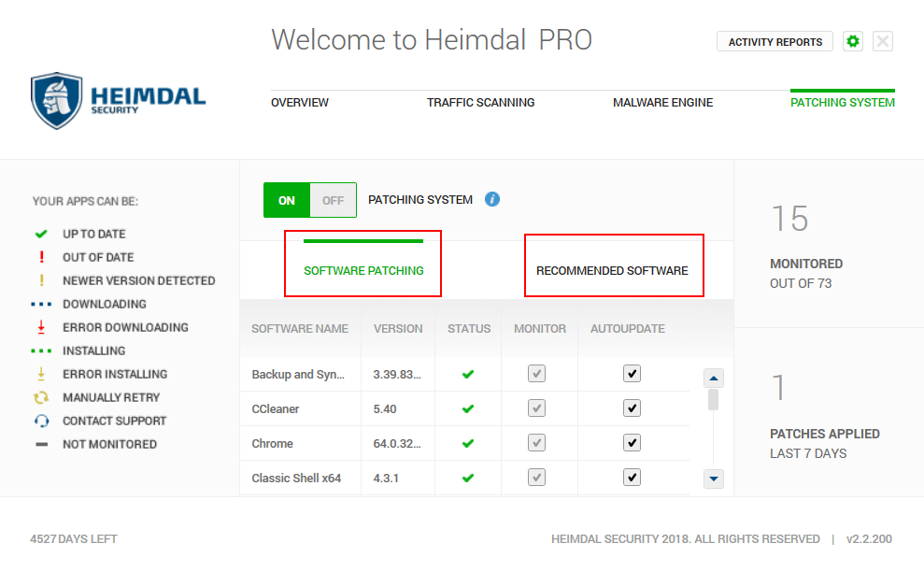Open settings with the green gear icon
The image size is (924, 572).
coord(853,41)
